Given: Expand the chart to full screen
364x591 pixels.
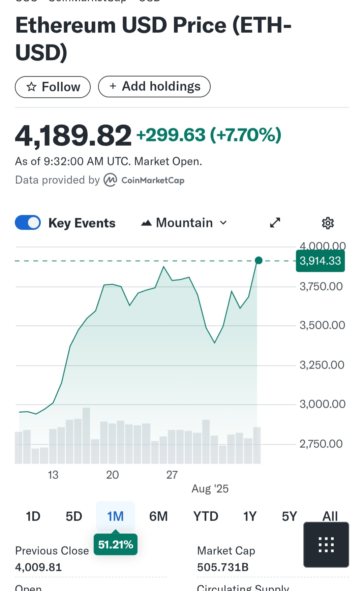Looking at the screenshot, I should pos(275,223).
